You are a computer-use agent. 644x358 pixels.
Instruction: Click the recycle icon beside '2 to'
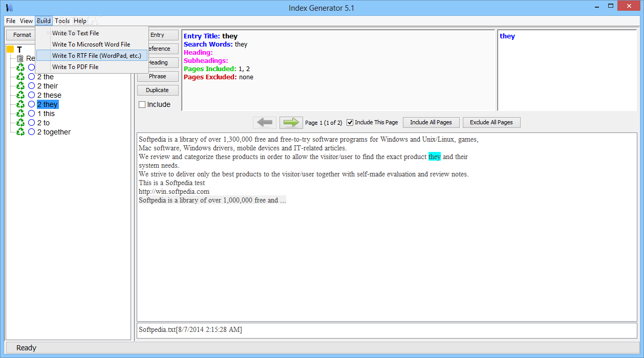pyautogui.click(x=20, y=123)
